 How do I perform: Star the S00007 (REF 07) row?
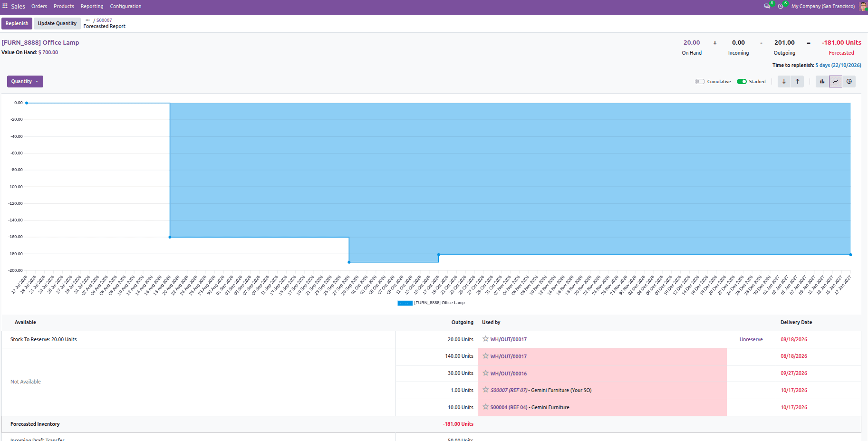point(485,390)
